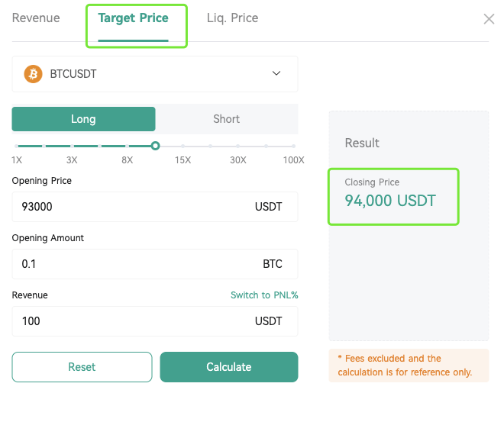Switch to the Short position
The width and height of the screenshot is (504, 422).
(226, 119)
